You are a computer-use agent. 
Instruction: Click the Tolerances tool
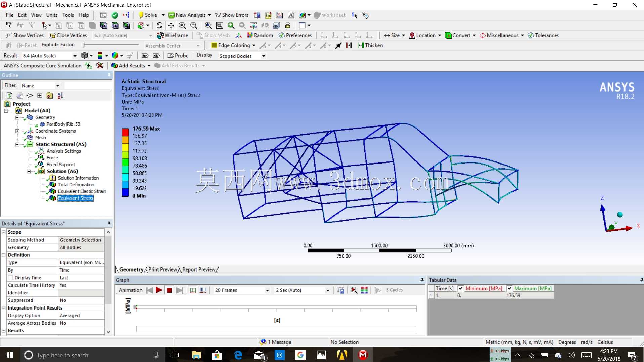543,35
